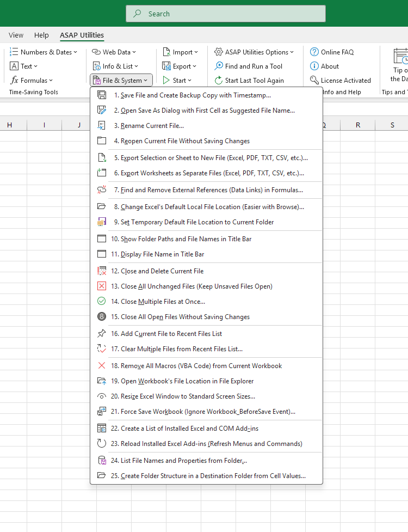Click the red X Remove All Macros icon
The height and width of the screenshot is (532, 408).
click(x=102, y=366)
